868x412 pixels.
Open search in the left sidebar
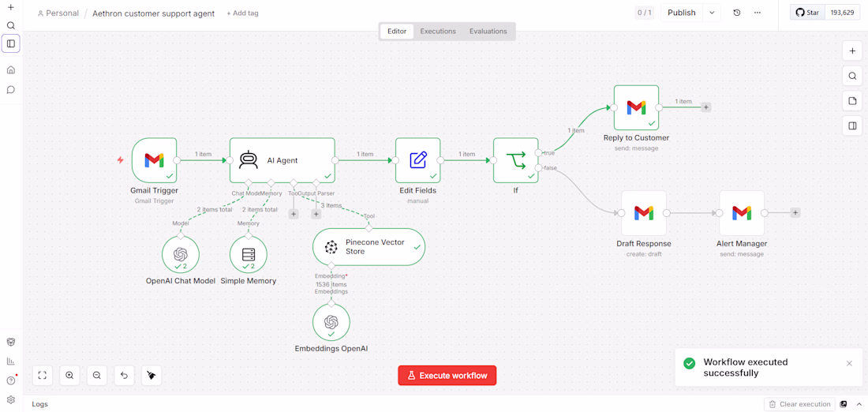click(10, 25)
